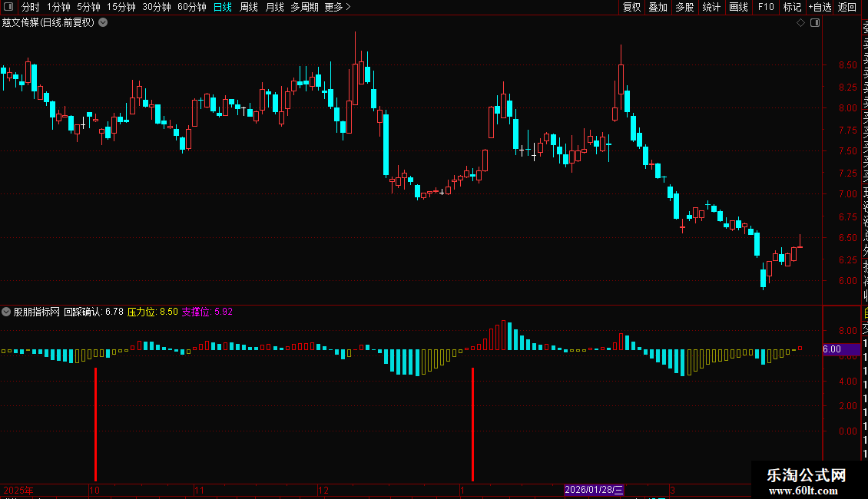
Task: Open the 复权 adjustment option
Action: tap(631, 7)
